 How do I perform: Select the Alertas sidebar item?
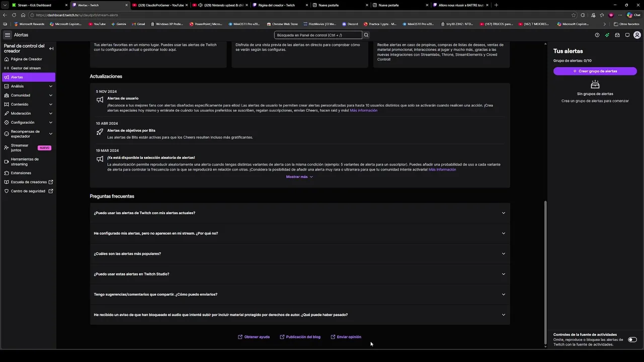[29, 77]
